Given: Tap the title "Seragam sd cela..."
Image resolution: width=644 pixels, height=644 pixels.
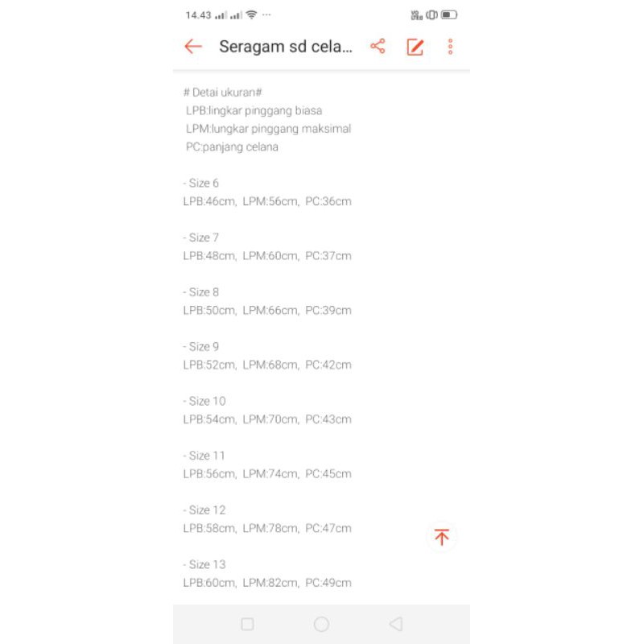Looking at the screenshot, I should click(286, 47).
